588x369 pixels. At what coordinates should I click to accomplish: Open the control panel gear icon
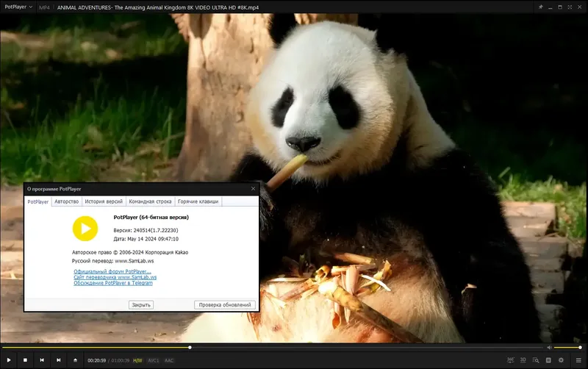[x=561, y=360]
